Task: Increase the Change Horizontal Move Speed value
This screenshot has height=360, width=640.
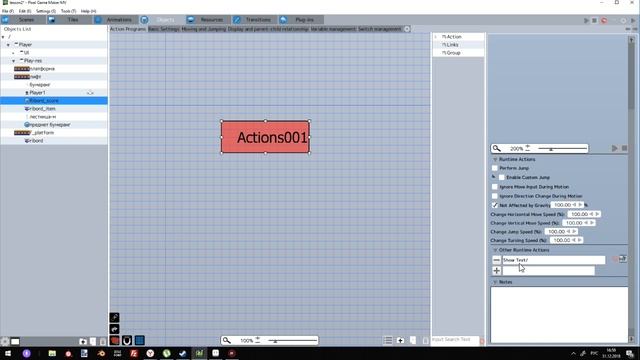Action: pos(597,214)
